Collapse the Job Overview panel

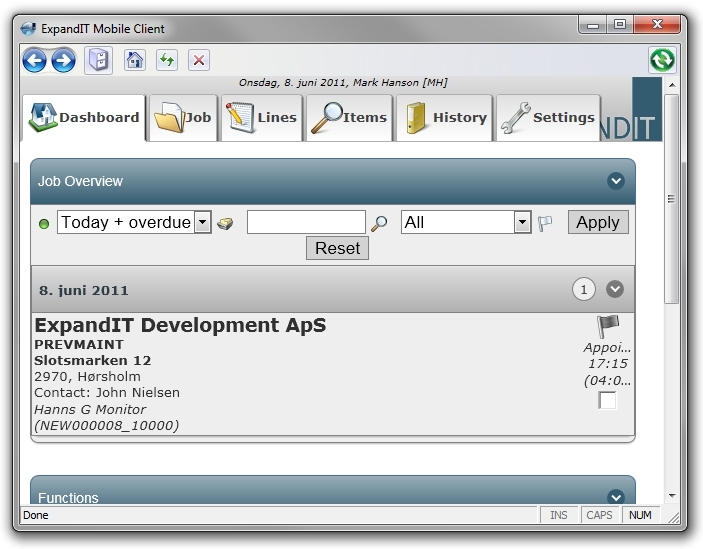[x=616, y=181]
